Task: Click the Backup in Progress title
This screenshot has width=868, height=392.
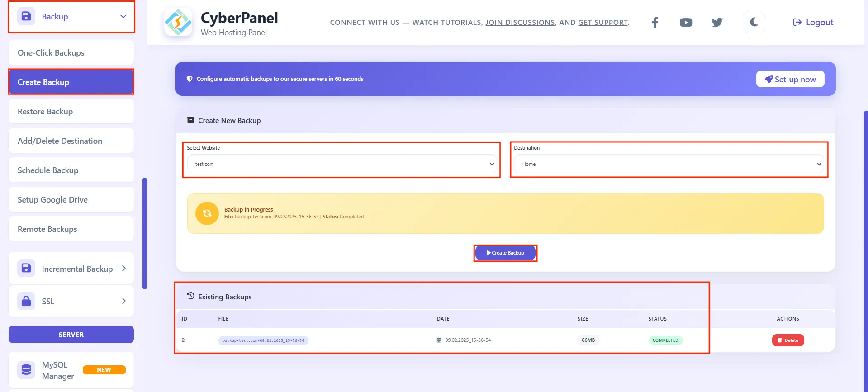Action: point(248,209)
